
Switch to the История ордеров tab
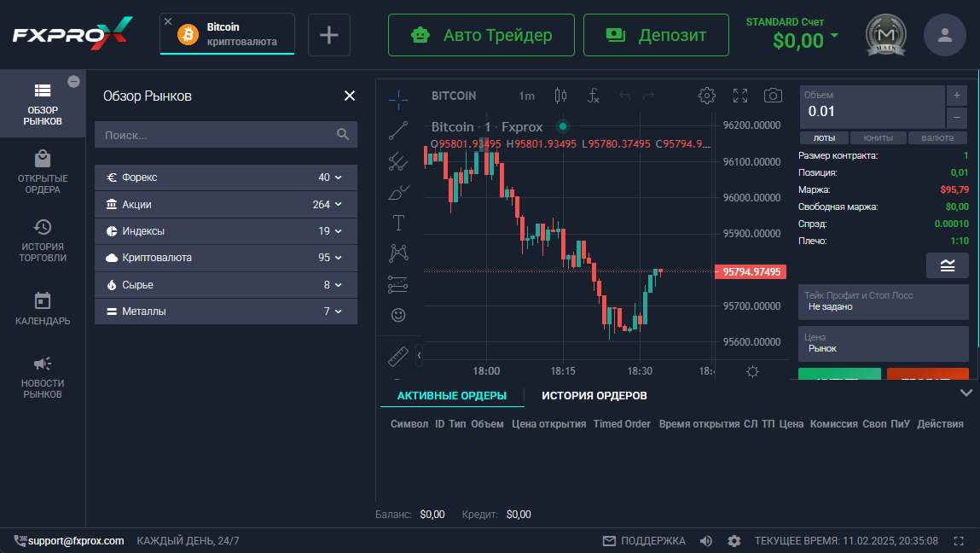pyautogui.click(x=594, y=396)
